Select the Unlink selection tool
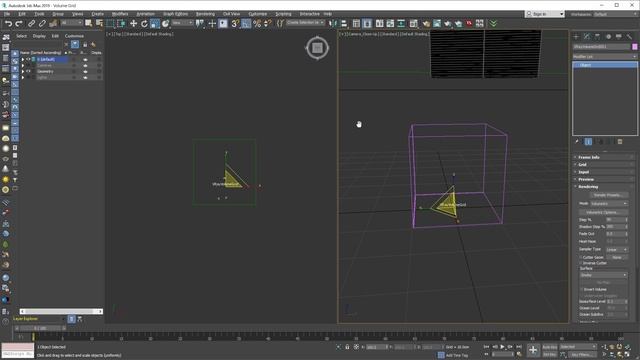Viewport: 640px width, 360px height. pos(42,24)
